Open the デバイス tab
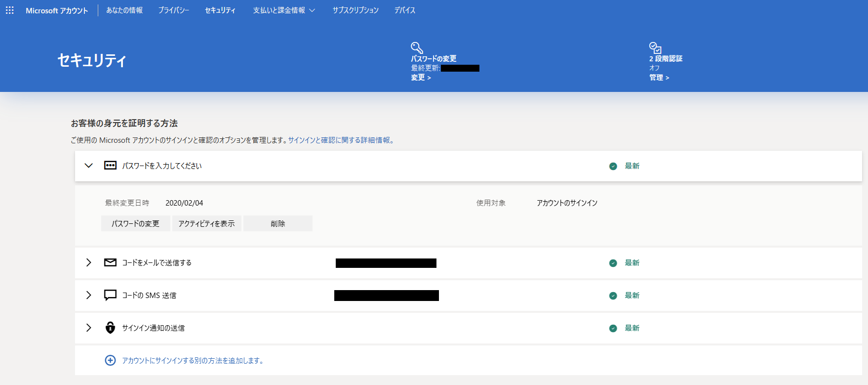Viewport: 868px width, 385px height. coord(405,10)
